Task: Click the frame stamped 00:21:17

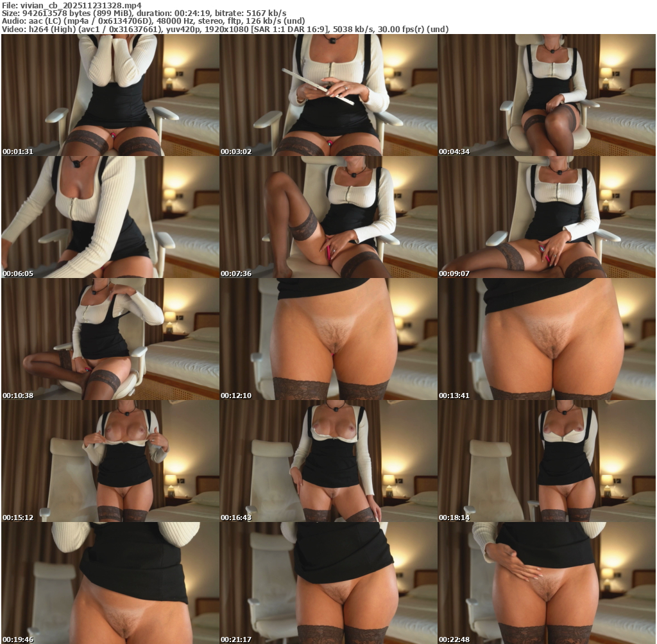Action: pos(328,583)
